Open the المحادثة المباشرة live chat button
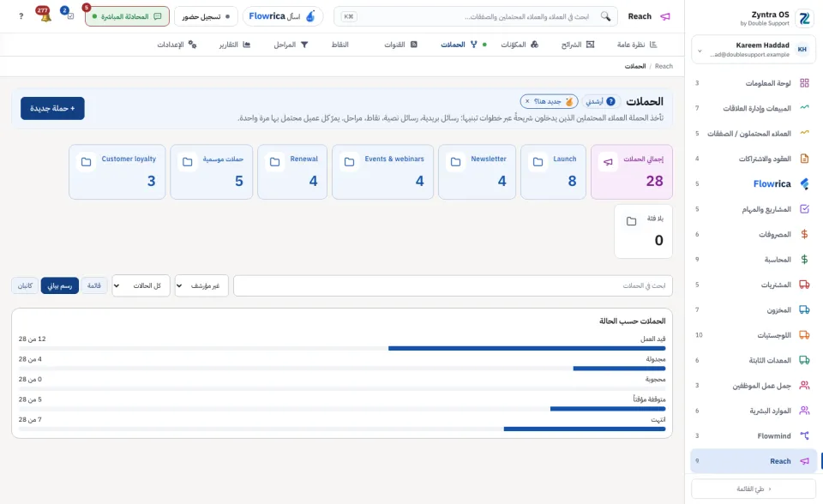The height and width of the screenshot is (504, 823). [127, 16]
